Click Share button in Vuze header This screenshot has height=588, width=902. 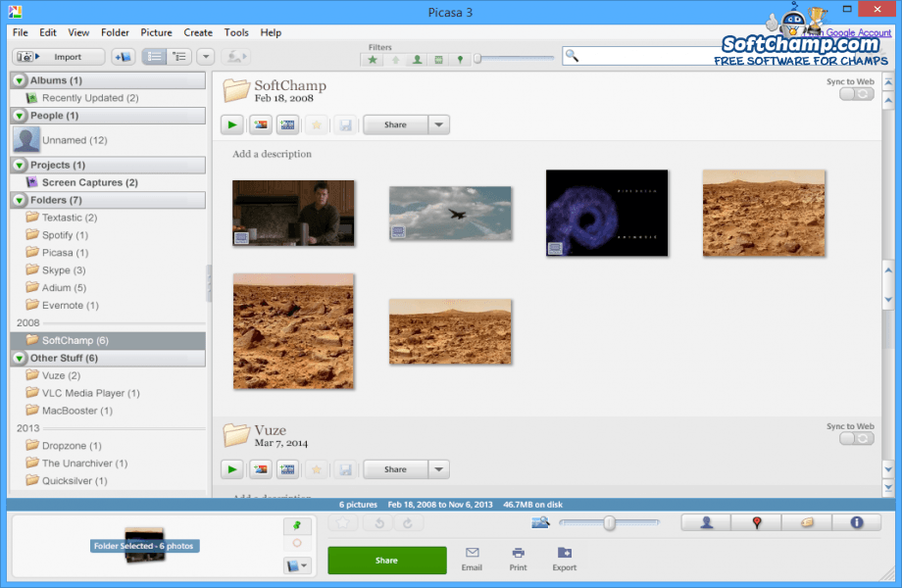tap(395, 469)
